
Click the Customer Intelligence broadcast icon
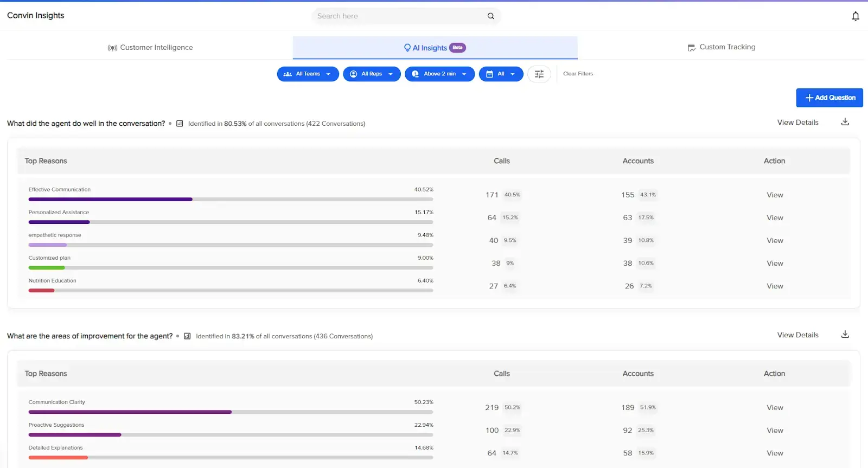pyautogui.click(x=112, y=48)
